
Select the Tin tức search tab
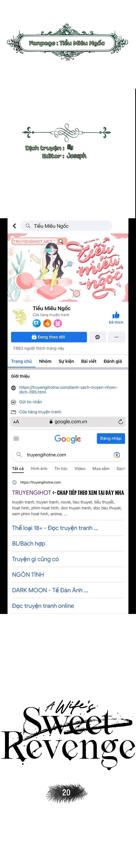[61, 468]
